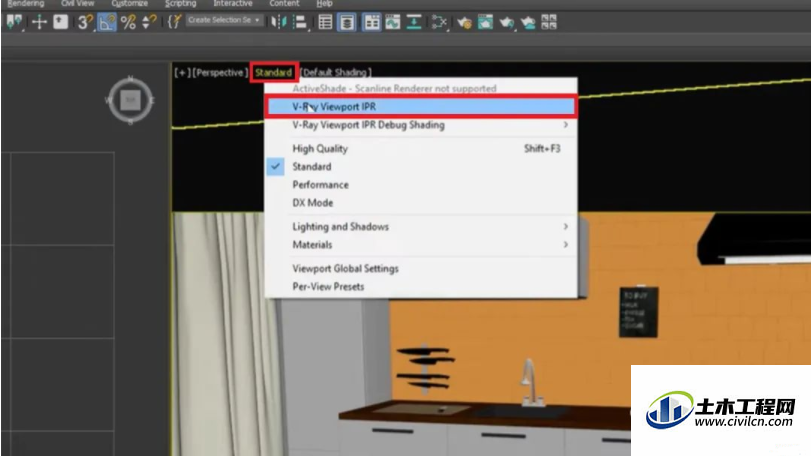Click the checkmark beside Standard
The height and width of the screenshot is (456, 812).
[276, 166]
